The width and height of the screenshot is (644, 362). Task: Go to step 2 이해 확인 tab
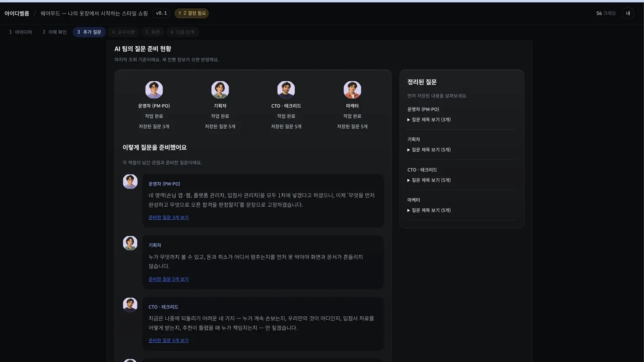point(55,32)
